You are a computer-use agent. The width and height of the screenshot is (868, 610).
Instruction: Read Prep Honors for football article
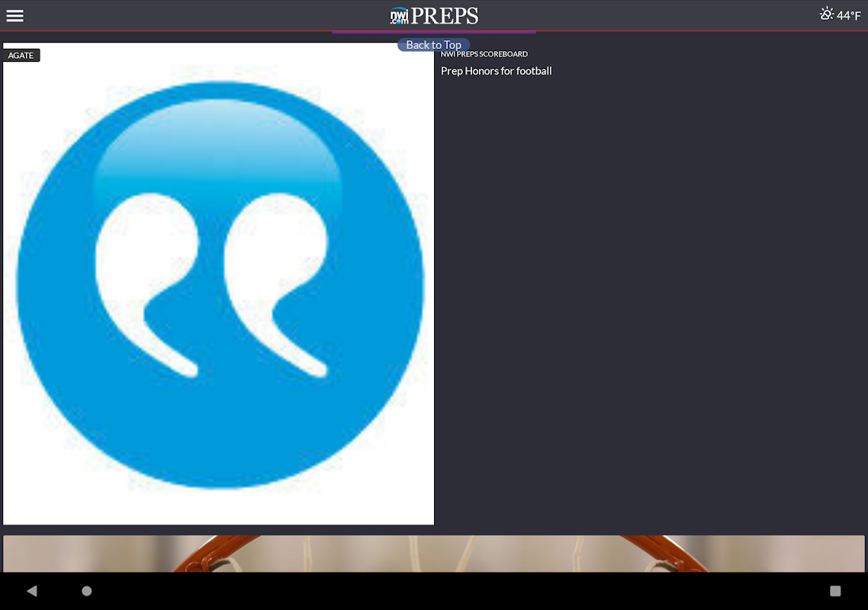[x=496, y=71]
